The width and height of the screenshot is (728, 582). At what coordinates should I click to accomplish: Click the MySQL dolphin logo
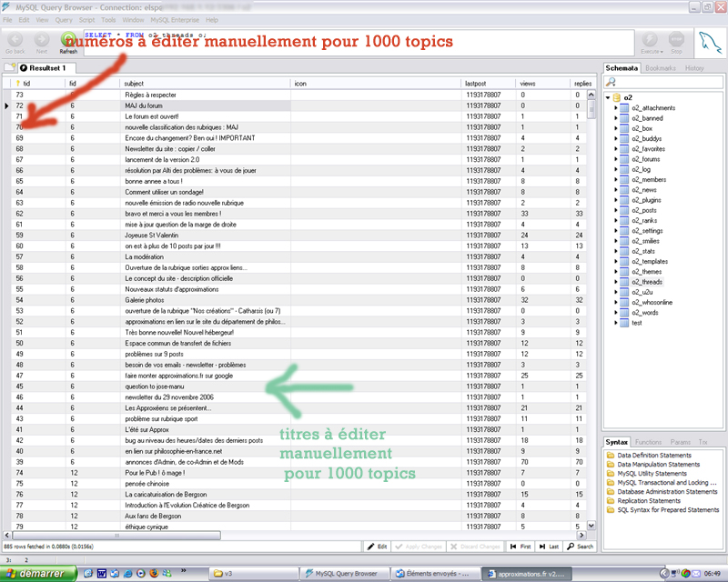pyautogui.click(x=711, y=43)
